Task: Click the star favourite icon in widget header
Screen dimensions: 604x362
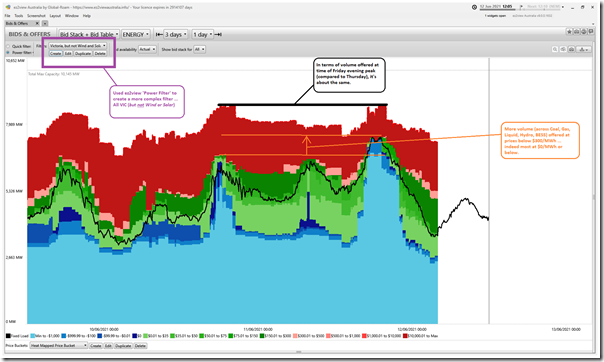Action: [569, 32]
